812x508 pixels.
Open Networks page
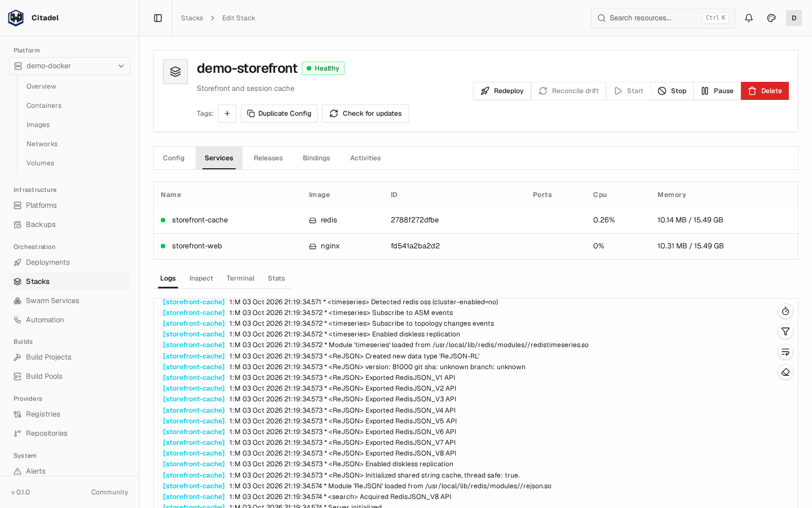coord(42,144)
